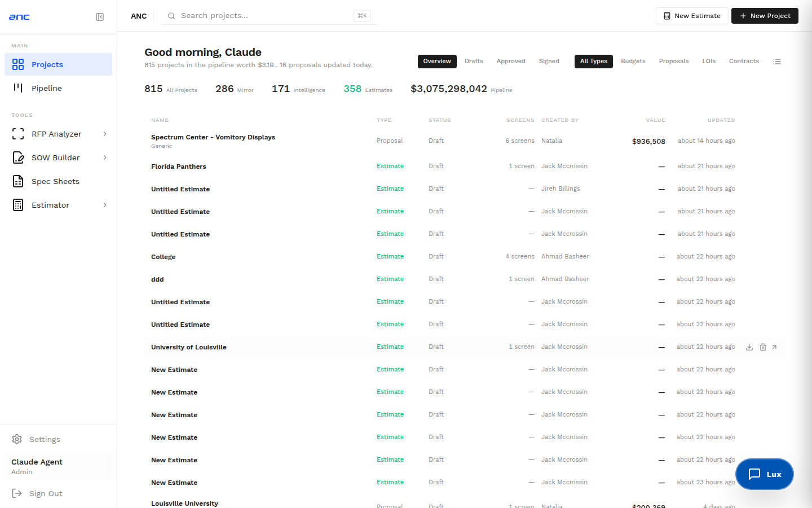Click the search magnifier icon
The width and height of the screenshot is (812, 508).
point(171,16)
